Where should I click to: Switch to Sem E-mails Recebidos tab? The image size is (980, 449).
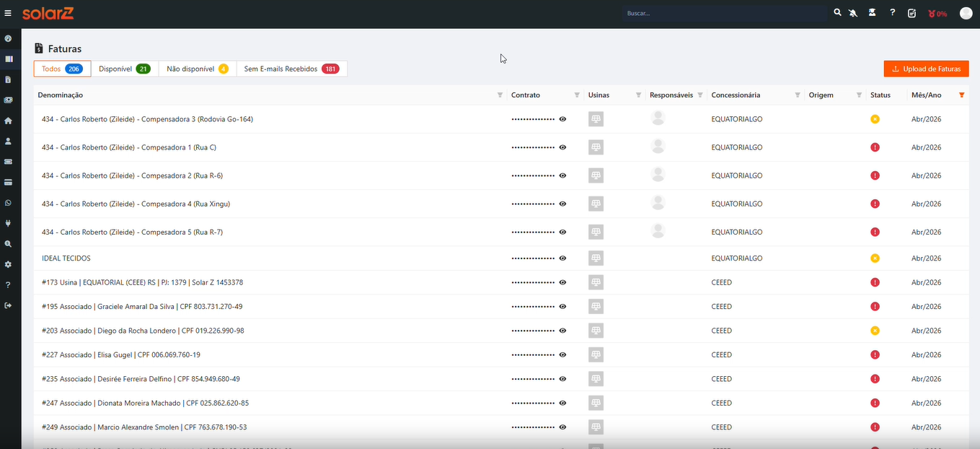(292, 69)
